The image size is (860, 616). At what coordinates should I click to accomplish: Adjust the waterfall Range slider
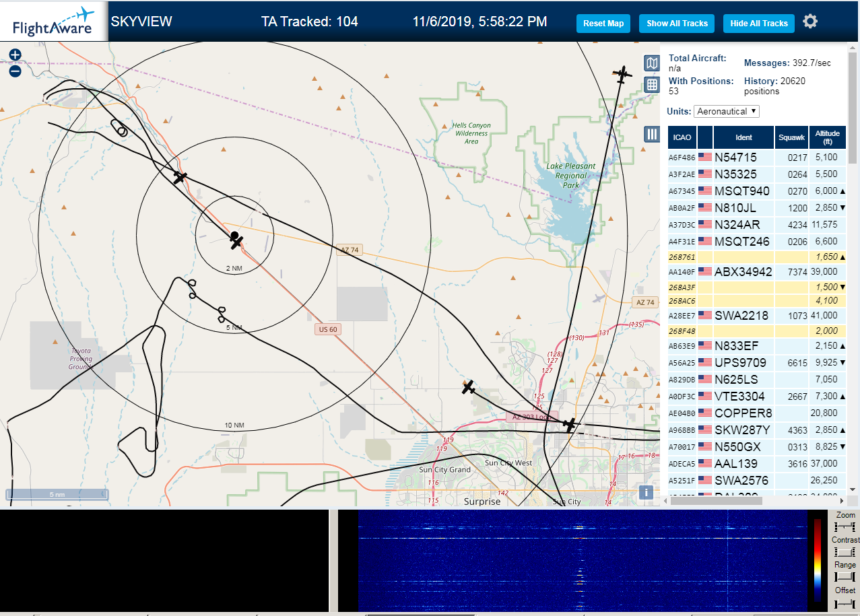[x=845, y=577]
